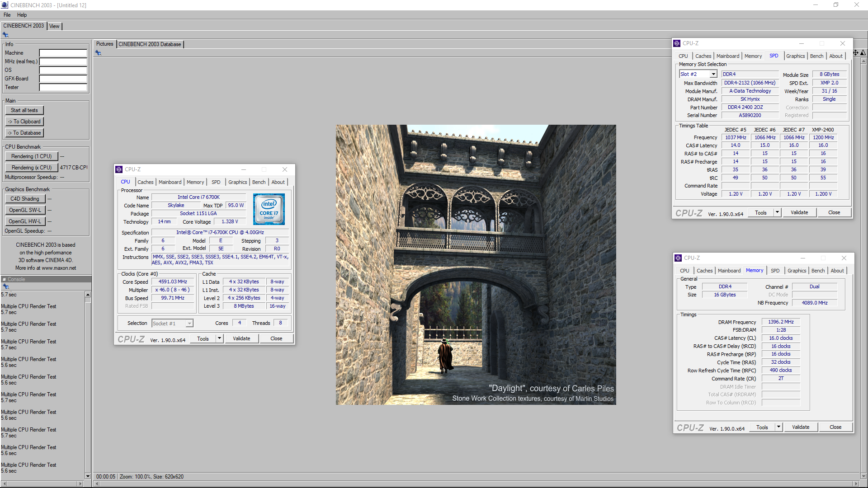Start the OpenGL SW-L test
The height and width of the screenshot is (488, 868).
click(x=25, y=210)
